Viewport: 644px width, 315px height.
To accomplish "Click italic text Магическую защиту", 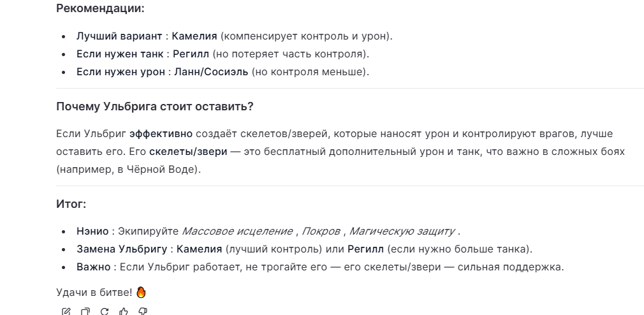I will click(402, 231).
